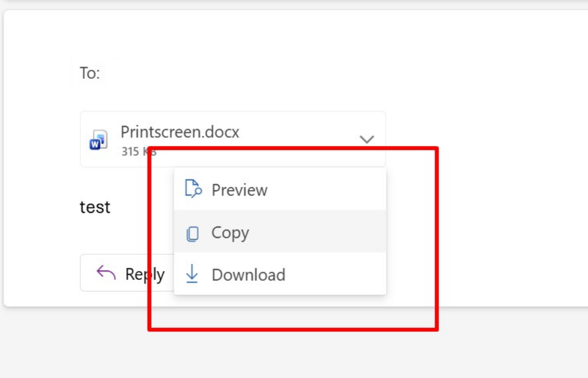
Task: Open Preview for Printscreen.docx
Action: 239,190
